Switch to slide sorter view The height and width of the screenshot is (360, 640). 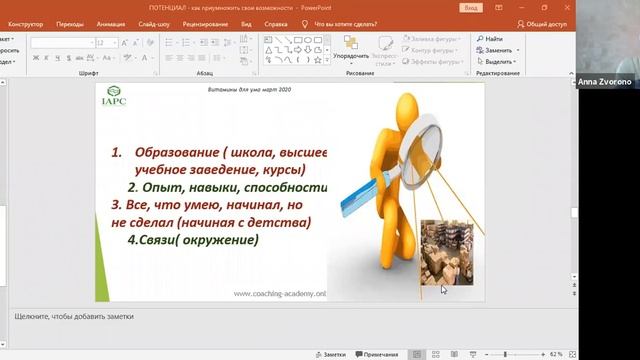(436, 354)
